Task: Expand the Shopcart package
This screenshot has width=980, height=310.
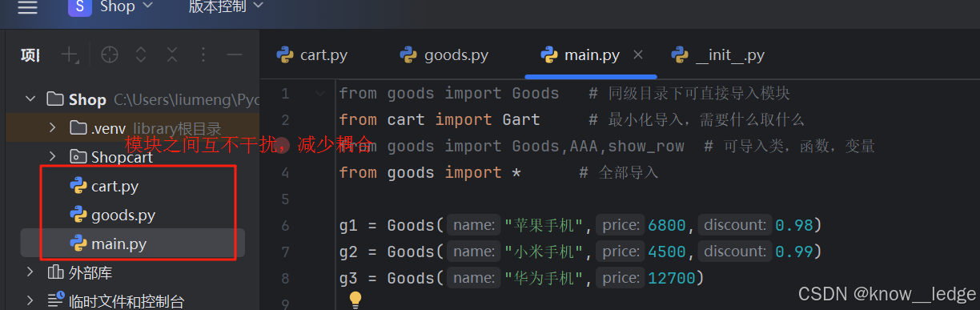Action: point(52,156)
